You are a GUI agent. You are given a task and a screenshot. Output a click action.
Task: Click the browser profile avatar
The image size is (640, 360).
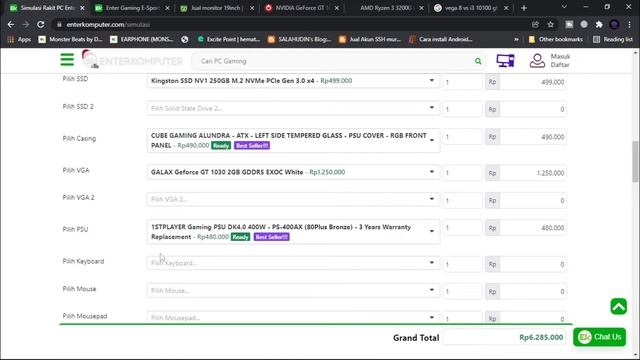[614, 24]
